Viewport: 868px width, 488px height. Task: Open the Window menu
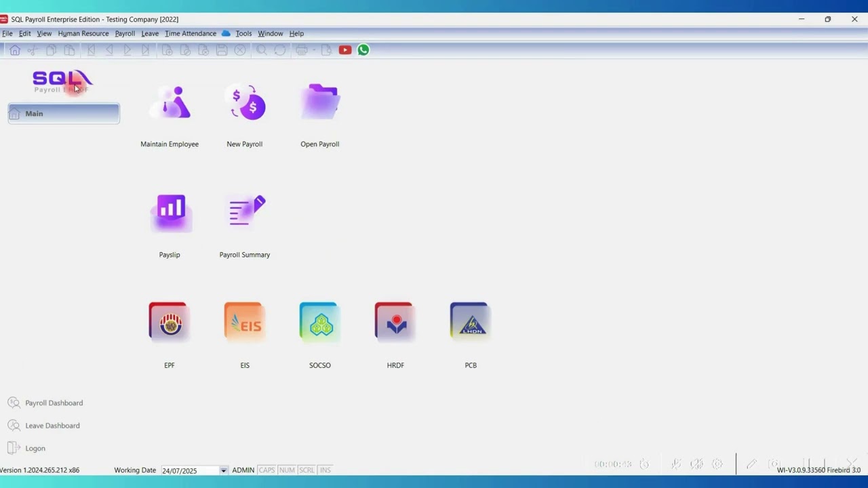click(271, 33)
